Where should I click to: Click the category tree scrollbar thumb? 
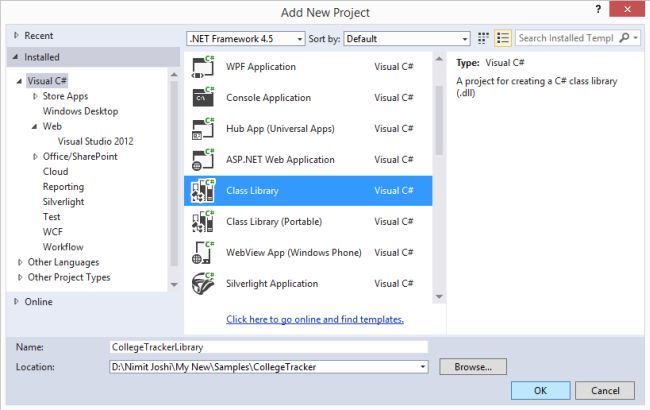coord(174,173)
